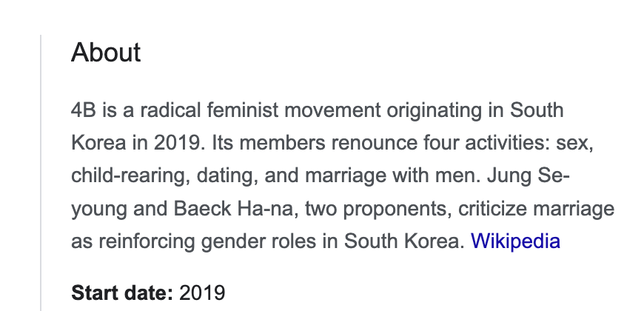The height and width of the screenshot is (311, 644).
Task: Click the word 'originating' in the description
Action: tap(435, 110)
